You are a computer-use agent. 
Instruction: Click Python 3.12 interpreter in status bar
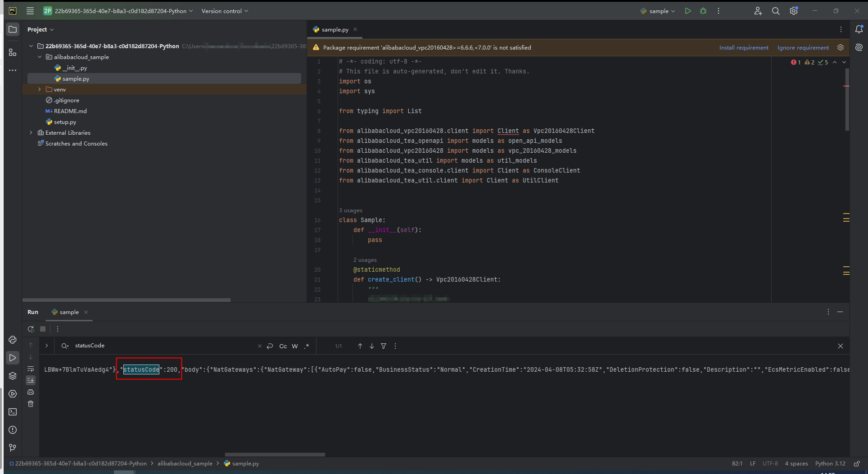830,463
